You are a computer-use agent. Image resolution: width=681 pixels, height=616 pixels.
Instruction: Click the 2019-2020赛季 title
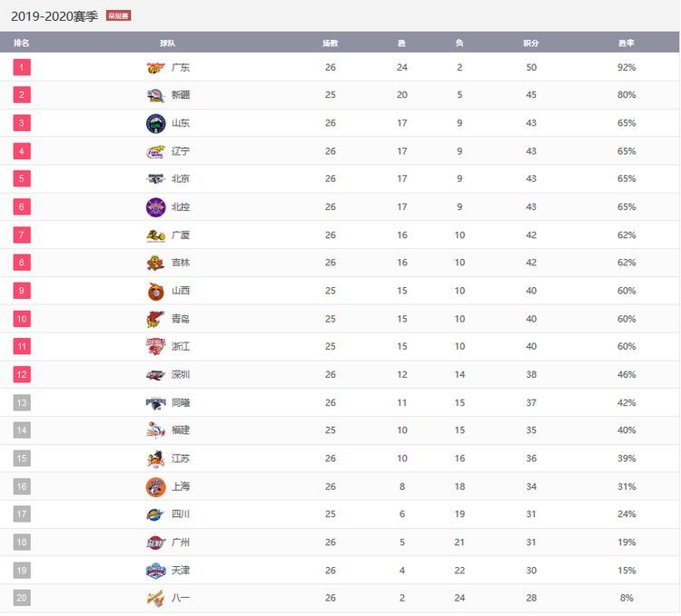[54, 16]
